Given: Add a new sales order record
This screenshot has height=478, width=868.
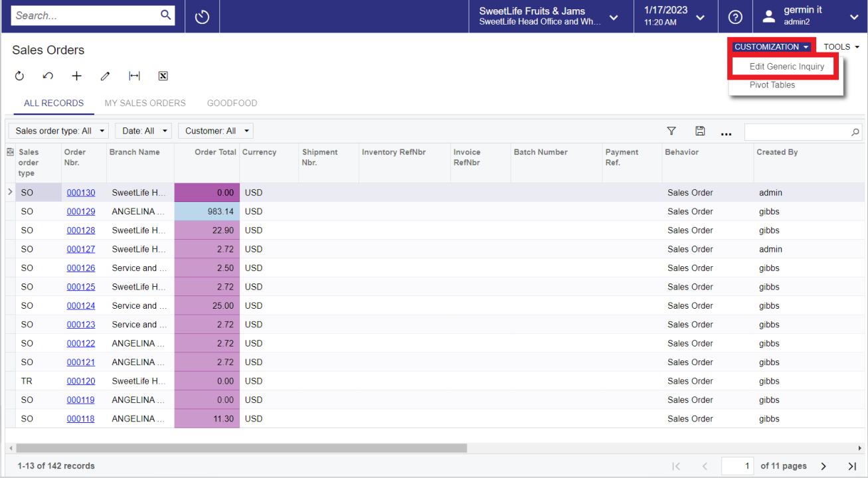Looking at the screenshot, I should tap(76, 76).
